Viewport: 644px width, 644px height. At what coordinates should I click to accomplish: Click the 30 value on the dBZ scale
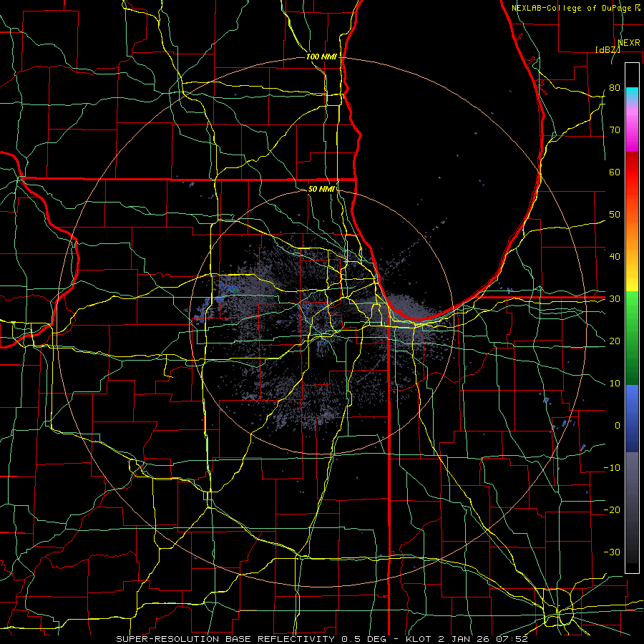(x=615, y=299)
